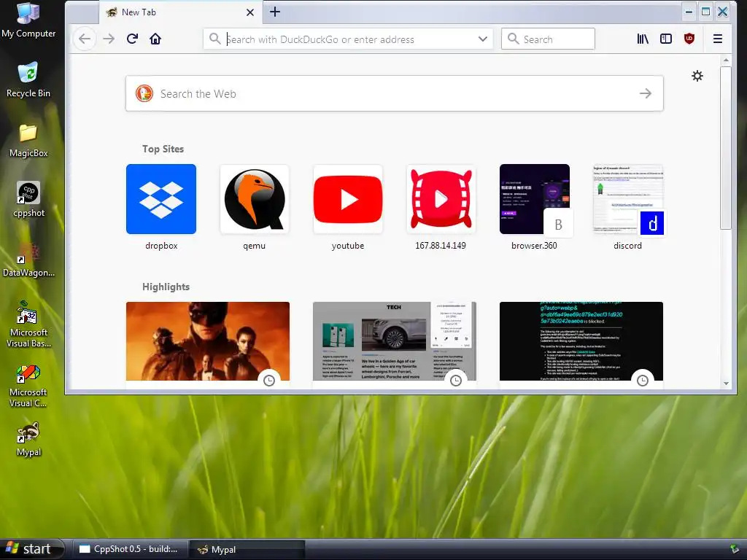Click history clock on blocked page highlight
The image size is (747, 560).
pyautogui.click(x=643, y=381)
